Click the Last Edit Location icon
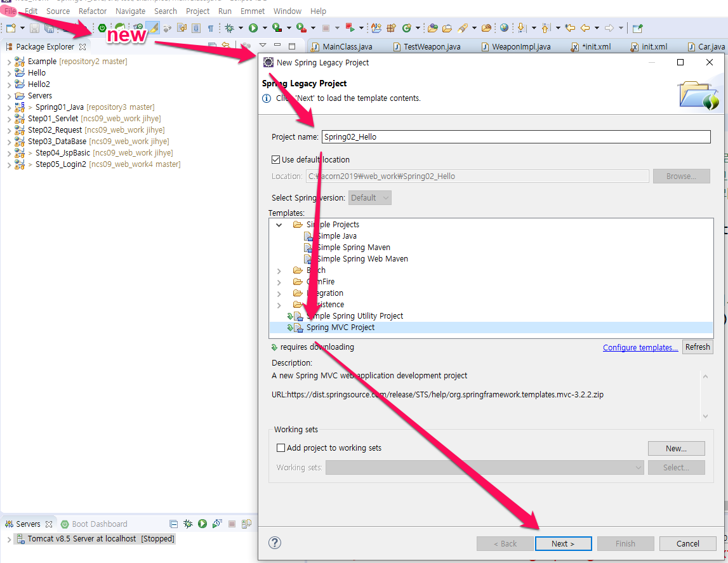728x563 pixels. pyautogui.click(x=570, y=29)
